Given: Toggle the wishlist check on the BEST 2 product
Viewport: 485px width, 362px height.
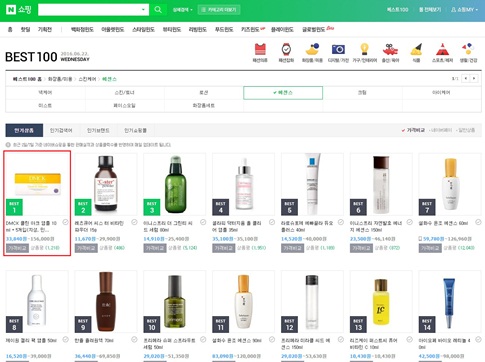Looking at the screenshot, I should [134, 222].
